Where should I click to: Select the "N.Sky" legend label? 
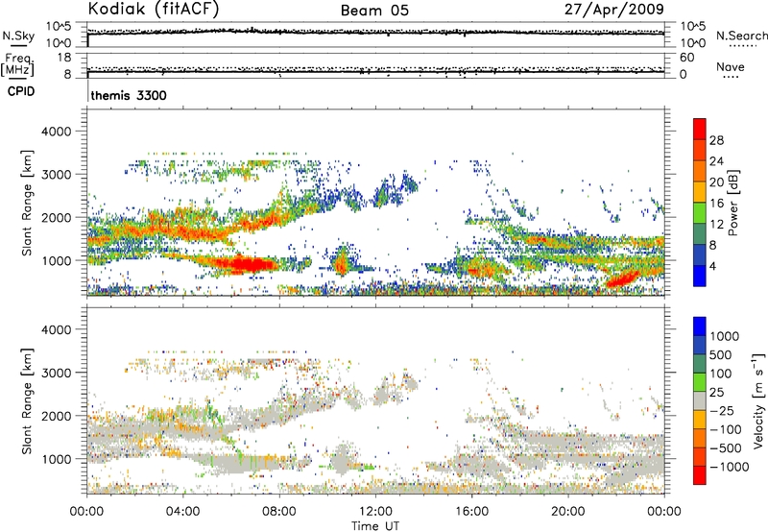coord(18,36)
